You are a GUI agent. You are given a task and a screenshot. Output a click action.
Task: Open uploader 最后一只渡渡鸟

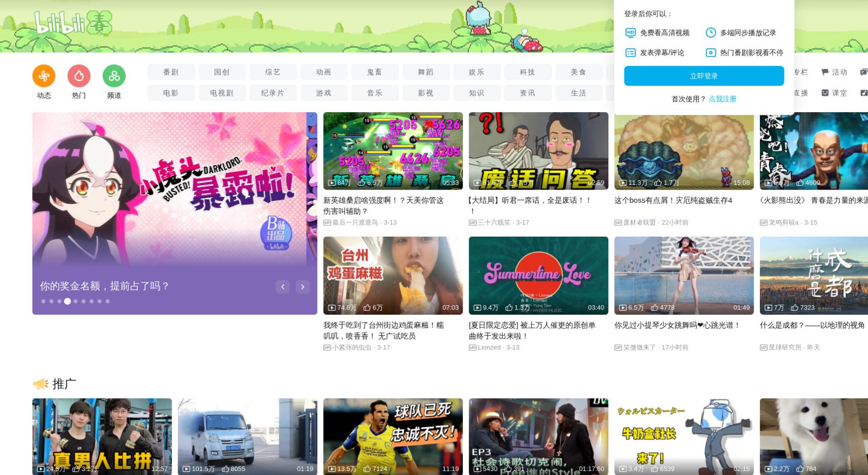355,223
